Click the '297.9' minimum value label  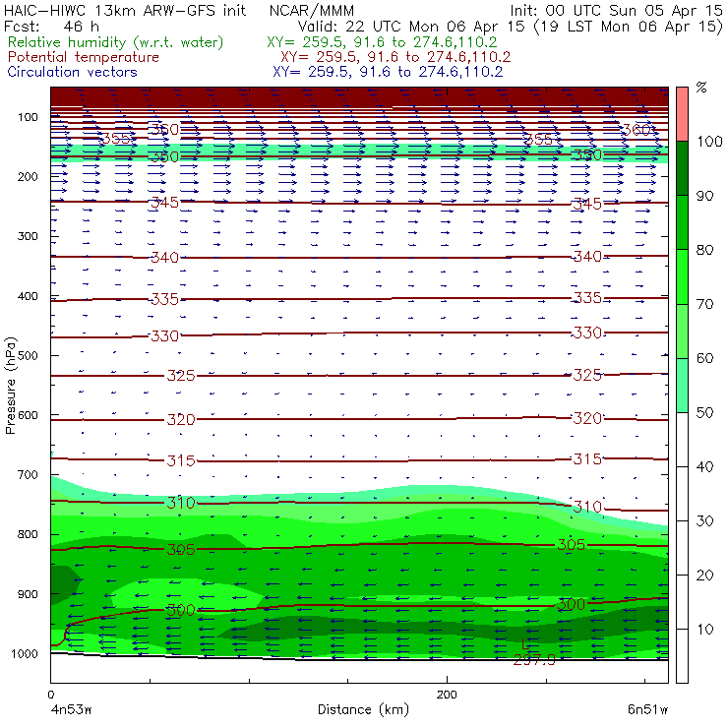click(534, 660)
